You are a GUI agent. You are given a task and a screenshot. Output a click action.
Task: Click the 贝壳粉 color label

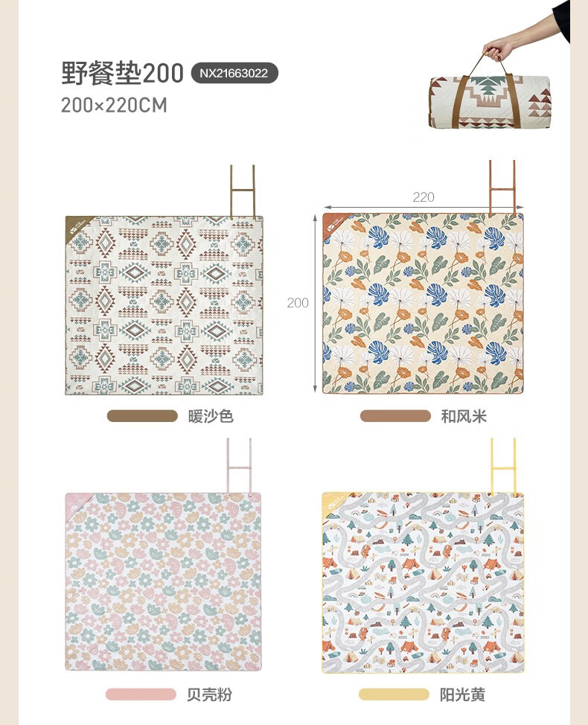coord(209,694)
